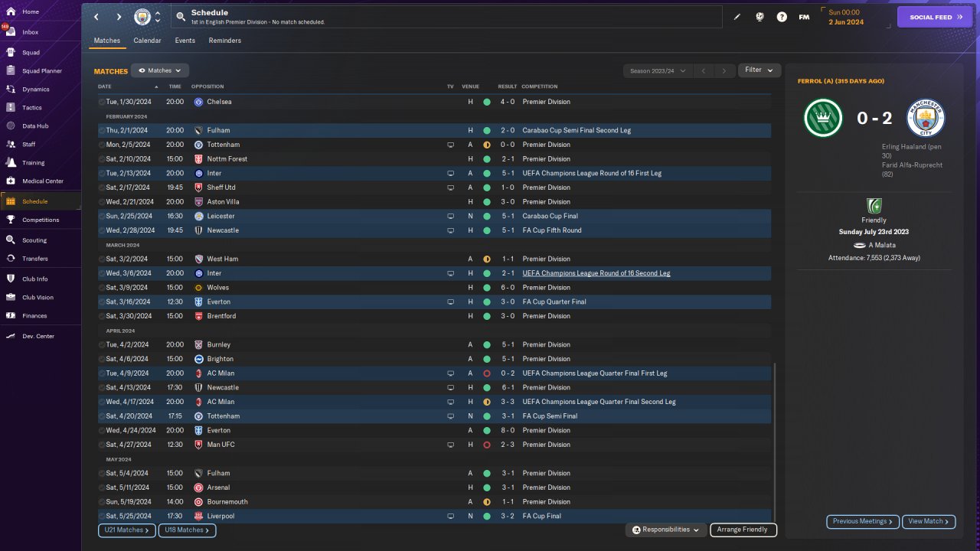
Task: Open Club Vision from the sidebar
Action: pyautogui.click(x=40, y=297)
